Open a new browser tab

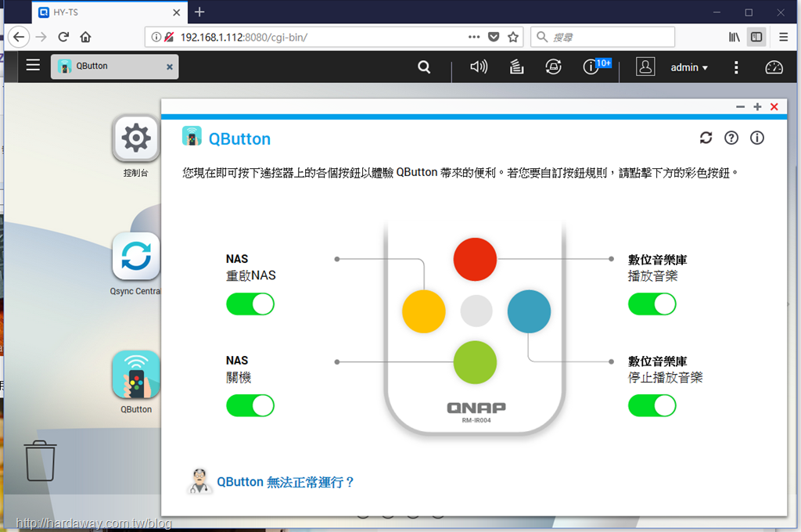coord(199,12)
